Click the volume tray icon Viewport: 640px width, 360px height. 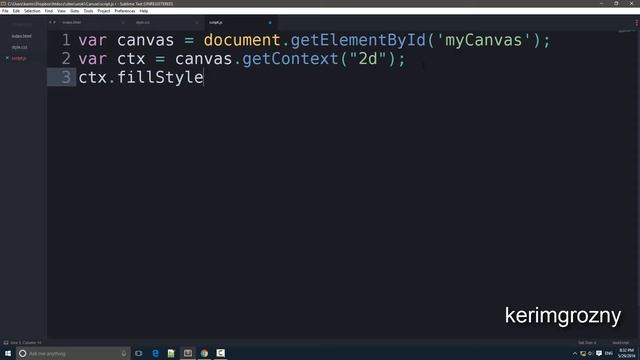pos(590,353)
